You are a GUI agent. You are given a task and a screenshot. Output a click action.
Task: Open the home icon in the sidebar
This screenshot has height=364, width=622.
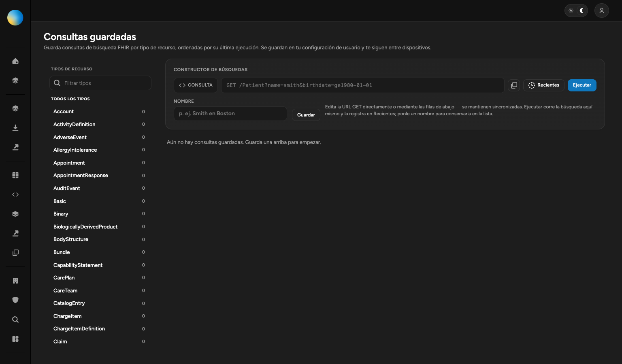15,61
